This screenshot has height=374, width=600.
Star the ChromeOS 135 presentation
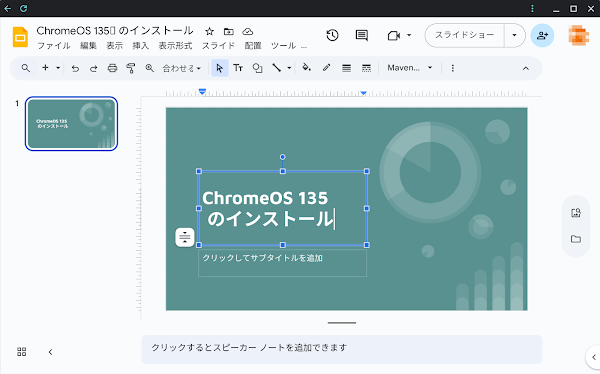(209, 31)
